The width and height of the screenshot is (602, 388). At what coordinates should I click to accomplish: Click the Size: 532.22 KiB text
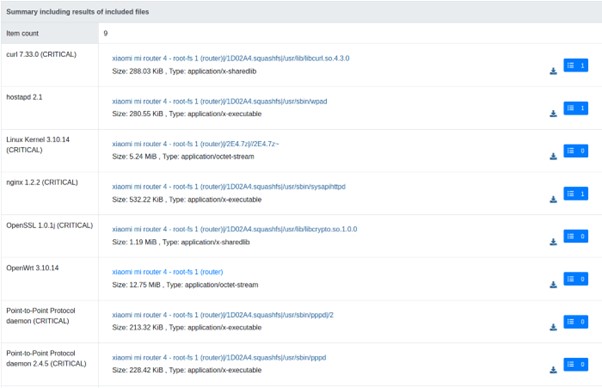pos(137,200)
